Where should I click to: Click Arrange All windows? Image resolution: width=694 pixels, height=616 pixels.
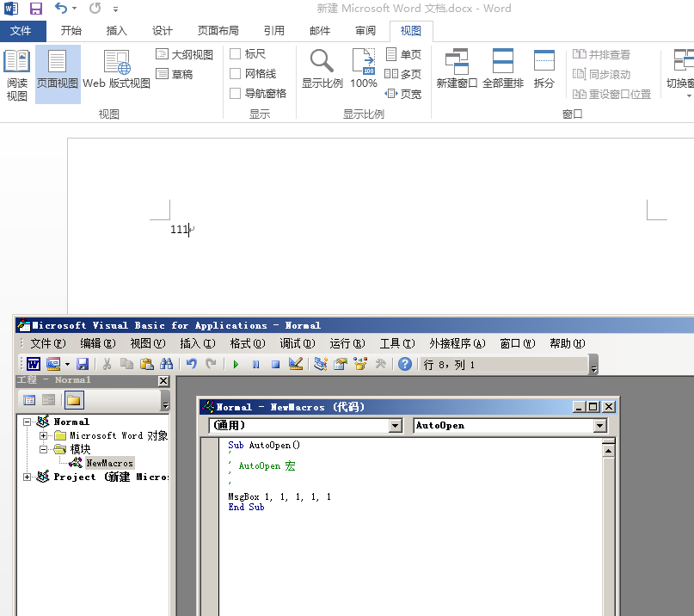pos(503,69)
